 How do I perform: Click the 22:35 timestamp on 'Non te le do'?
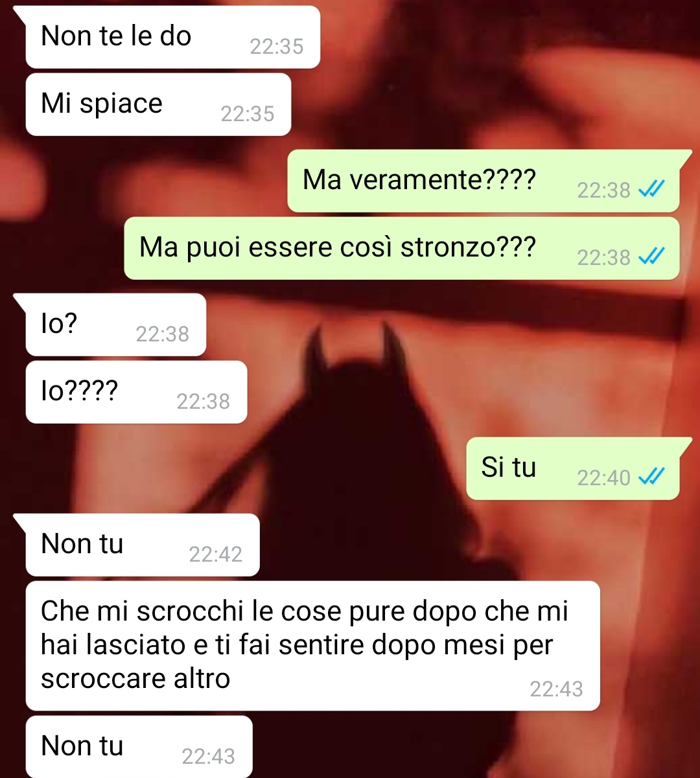click(277, 47)
